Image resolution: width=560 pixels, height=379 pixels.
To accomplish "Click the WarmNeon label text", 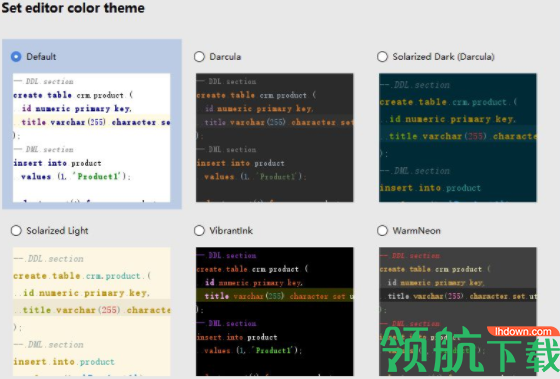I will click(x=416, y=231).
